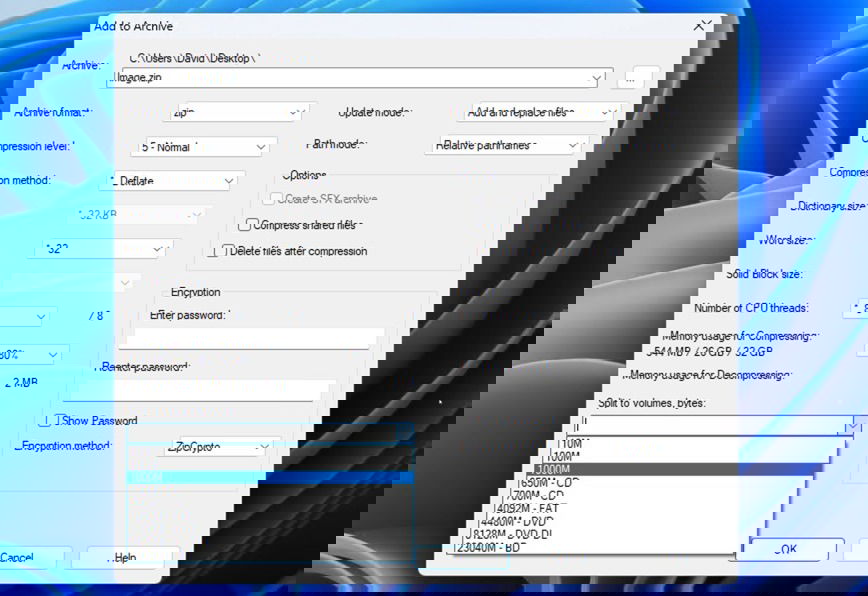
Task: Open the Archive format dropdown set to zip
Action: click(x=236, y=112)
